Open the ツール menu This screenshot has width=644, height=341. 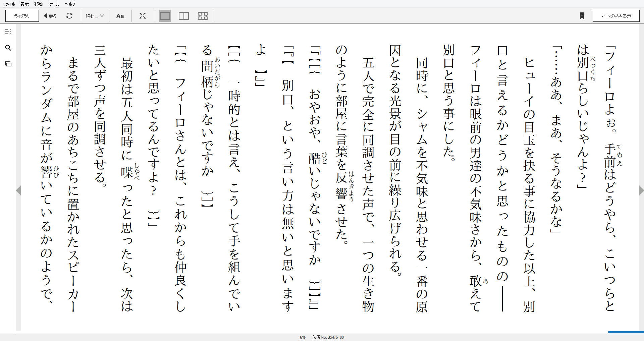[54, 4]
